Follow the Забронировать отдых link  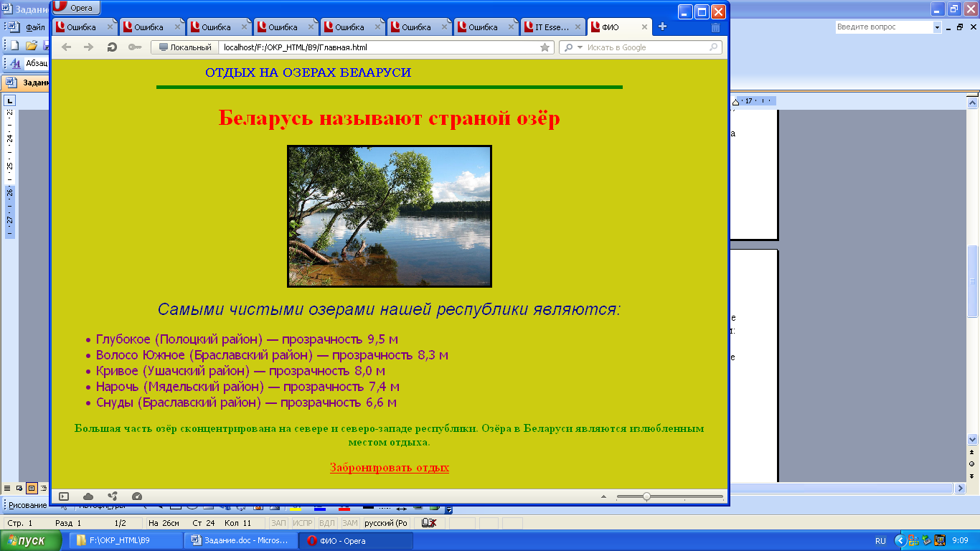tap(390, 468)
